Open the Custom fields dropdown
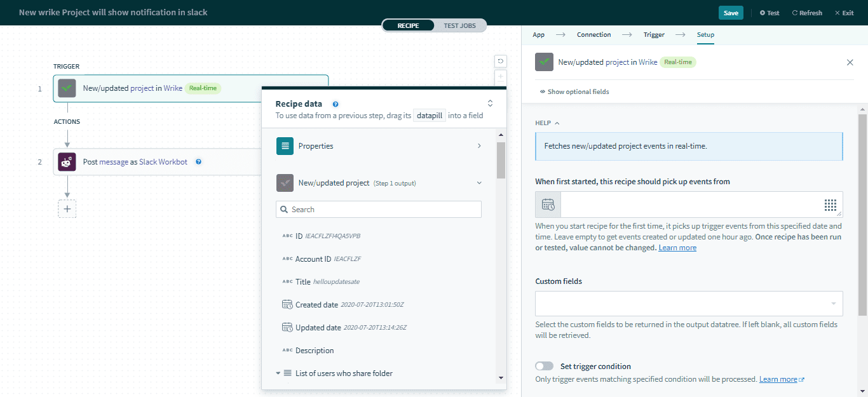This screenshot has height=397, width=868. click(689, 304)
